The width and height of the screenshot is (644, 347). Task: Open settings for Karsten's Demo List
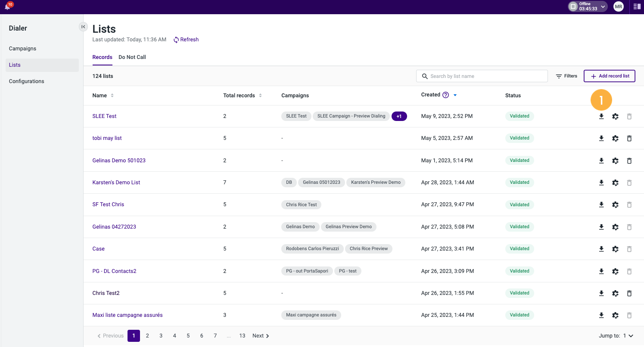coord(615,183)
